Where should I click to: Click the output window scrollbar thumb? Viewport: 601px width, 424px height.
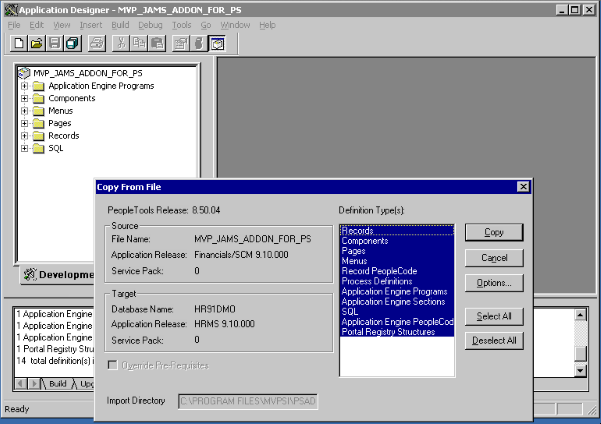pos(580,353)
